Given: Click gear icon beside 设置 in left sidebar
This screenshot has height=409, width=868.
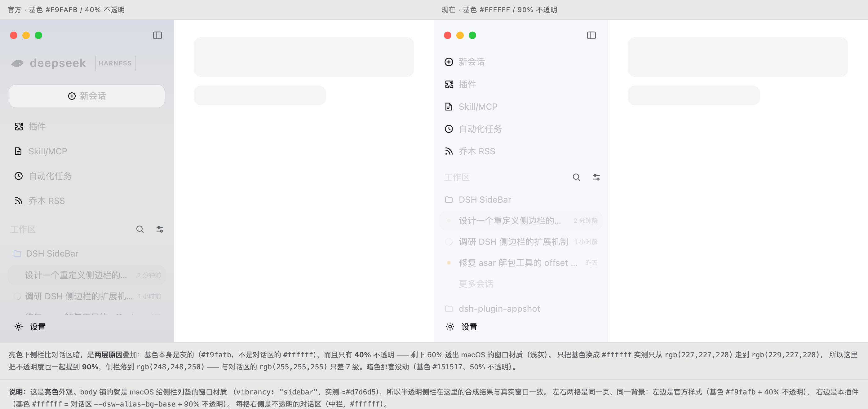Looking at the screenshot, I should point(19,327).
